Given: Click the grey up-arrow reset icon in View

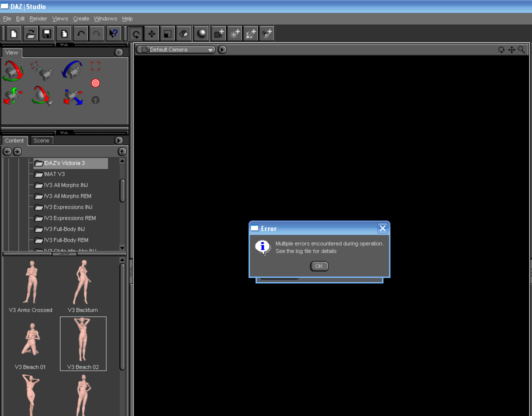Looking at the screenshot, I should 95,100.
